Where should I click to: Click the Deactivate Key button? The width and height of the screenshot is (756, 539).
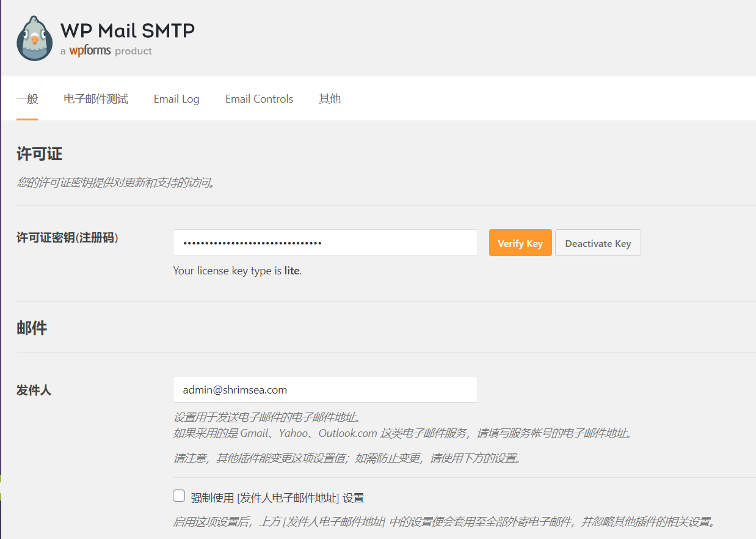597,243
